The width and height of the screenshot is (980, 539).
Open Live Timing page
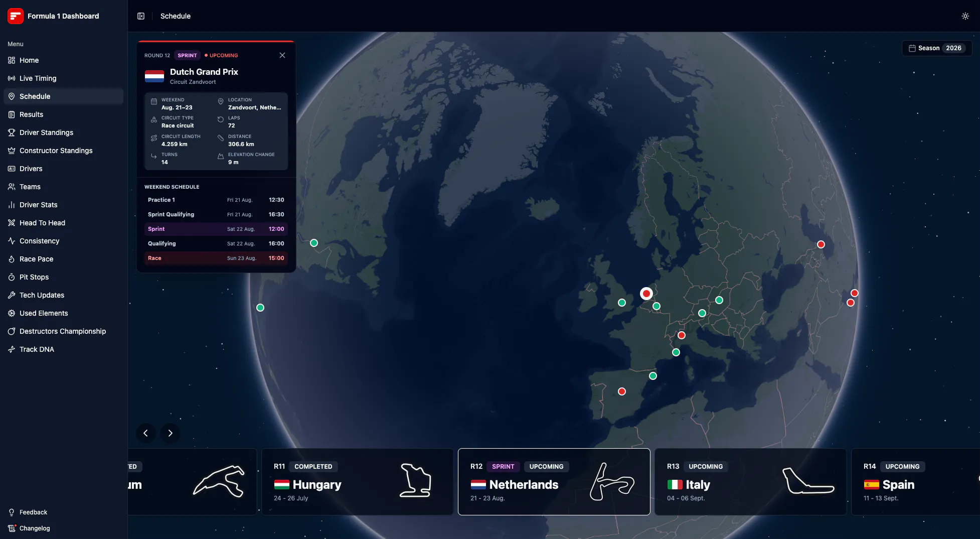point(63,78)
